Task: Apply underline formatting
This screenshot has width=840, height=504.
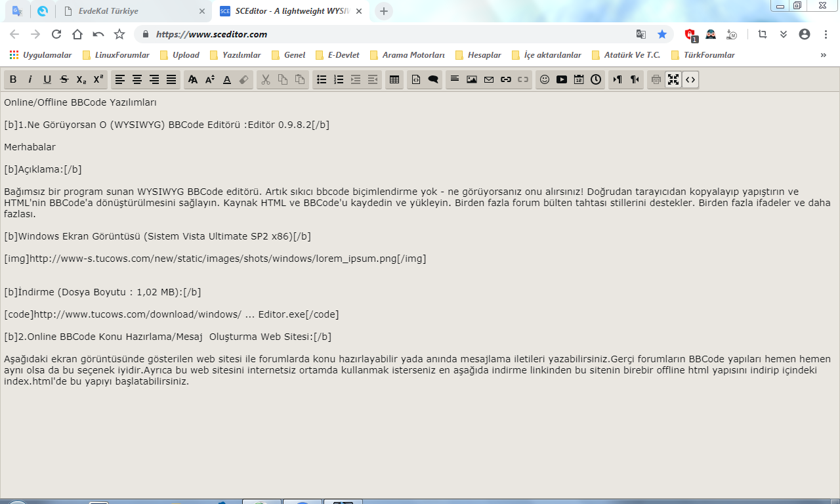Action: 47,79
